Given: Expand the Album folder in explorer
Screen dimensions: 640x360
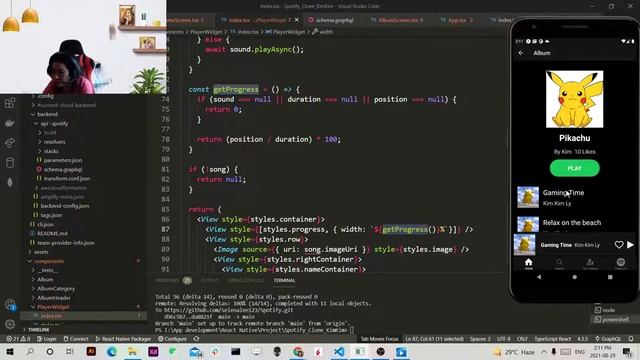Looking at the screenshot, I should click(x=45, y=280).
